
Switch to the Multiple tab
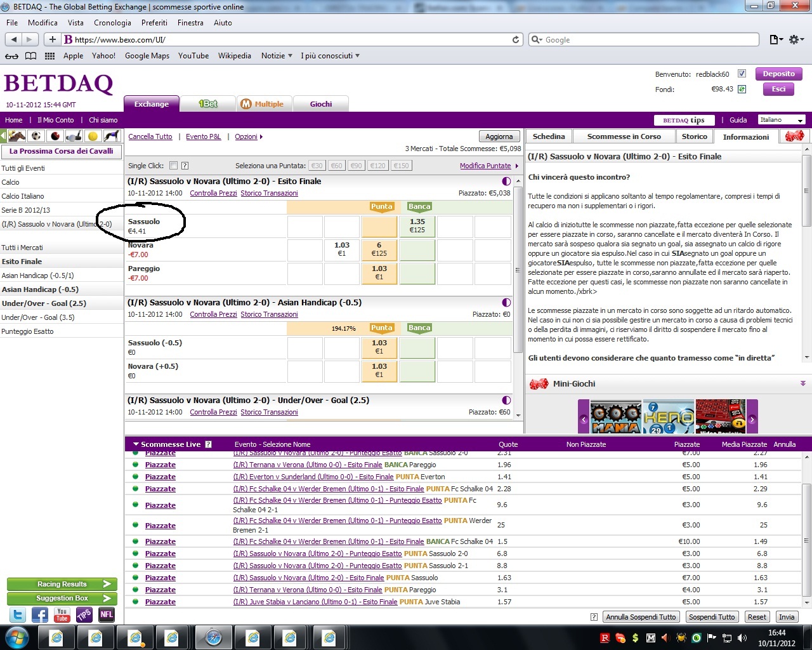[x=264, y=104]
